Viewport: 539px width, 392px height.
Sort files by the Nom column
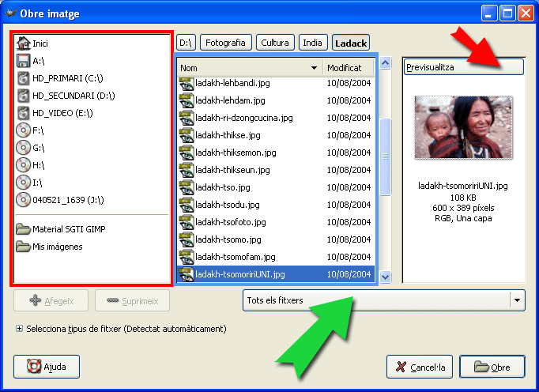249,68
